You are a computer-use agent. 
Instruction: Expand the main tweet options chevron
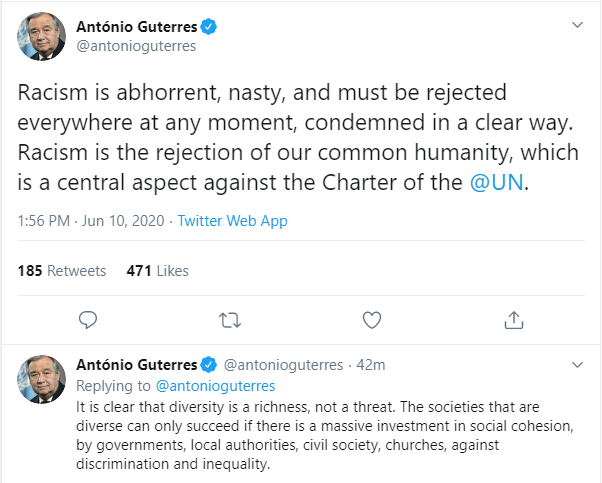pos(577,24)
